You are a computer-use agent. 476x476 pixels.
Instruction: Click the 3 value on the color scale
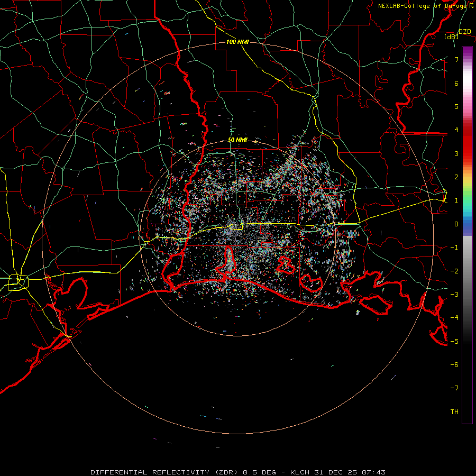click(456, 153)
